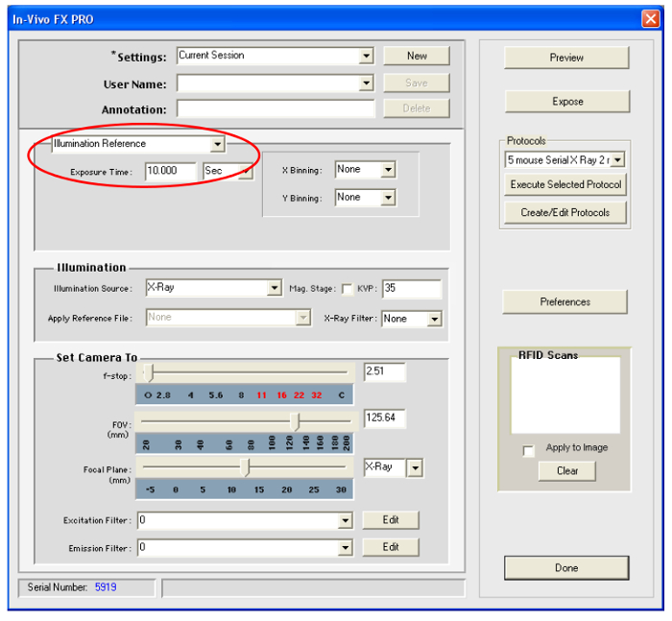The height and width of the screenshot is (621, 672).
Task: Open the Illumination Reference mode dropdown
Action: point(138,144)
